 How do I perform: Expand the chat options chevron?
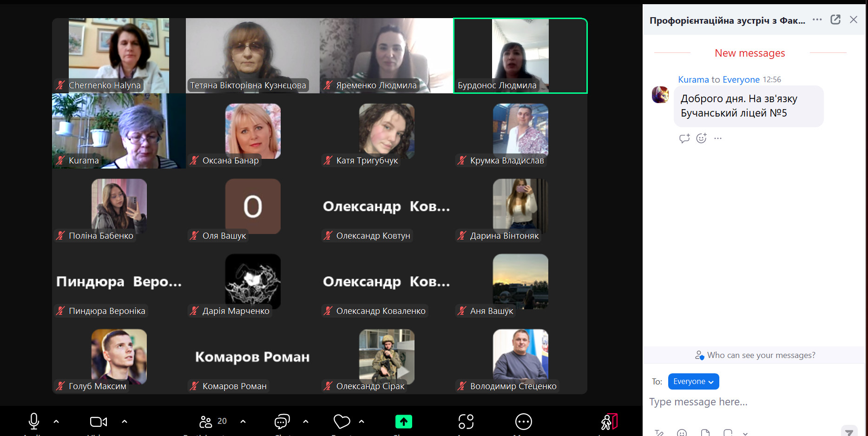306,422
